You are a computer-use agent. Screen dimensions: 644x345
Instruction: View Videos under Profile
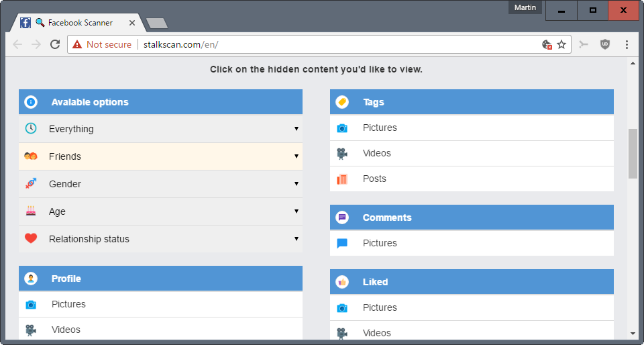[160, 330]
